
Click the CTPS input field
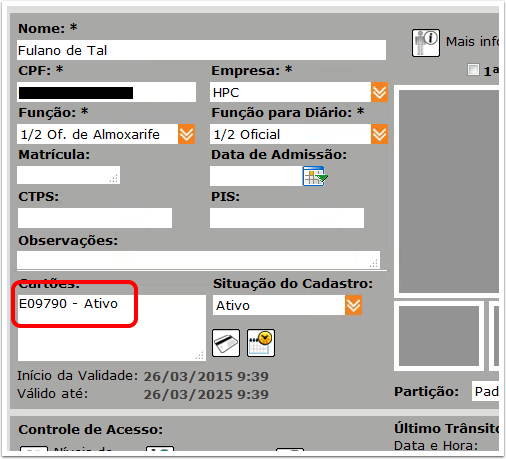coord(95,218)
